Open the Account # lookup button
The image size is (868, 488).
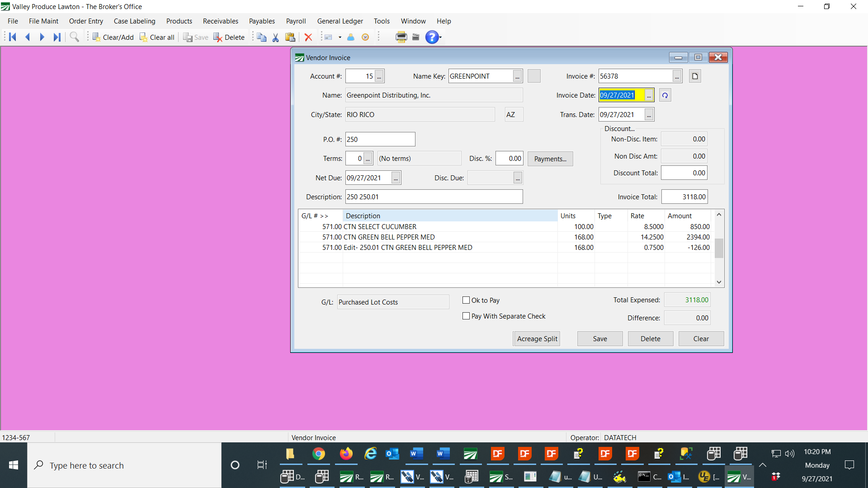[x=379, y=76]
